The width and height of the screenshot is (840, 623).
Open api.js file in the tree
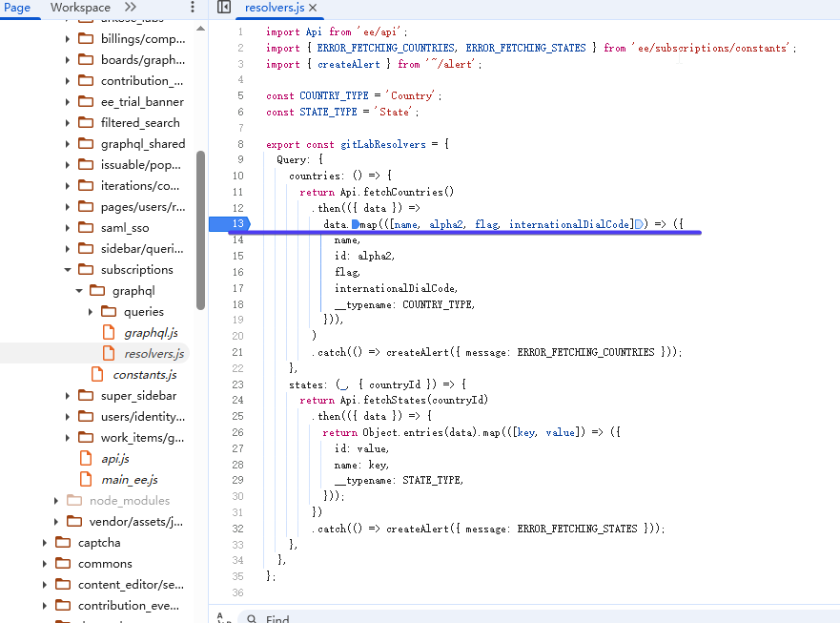click(x=115, y=459)
